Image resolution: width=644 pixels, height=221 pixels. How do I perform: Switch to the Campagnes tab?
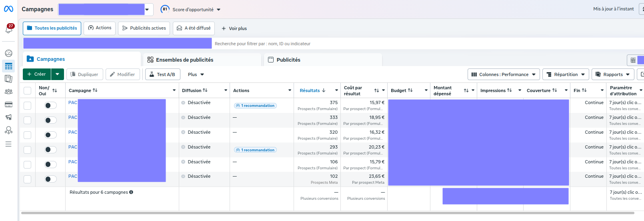point(82,59)
